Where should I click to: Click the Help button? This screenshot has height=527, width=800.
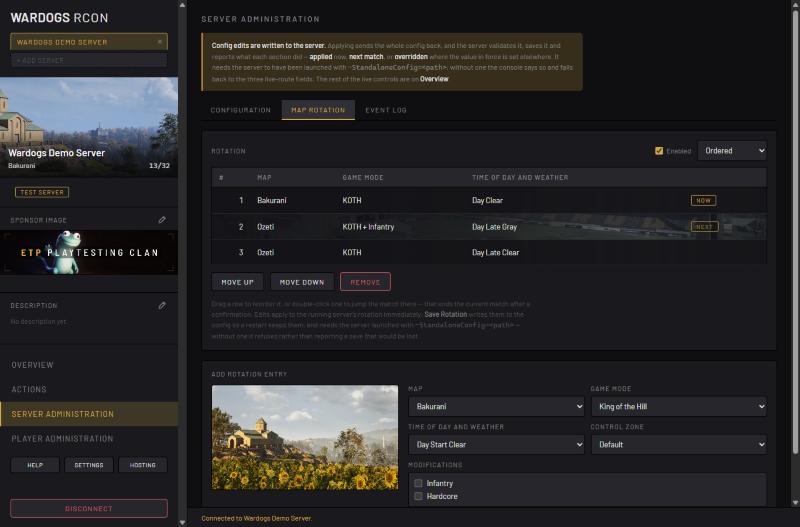coord(35,465)
